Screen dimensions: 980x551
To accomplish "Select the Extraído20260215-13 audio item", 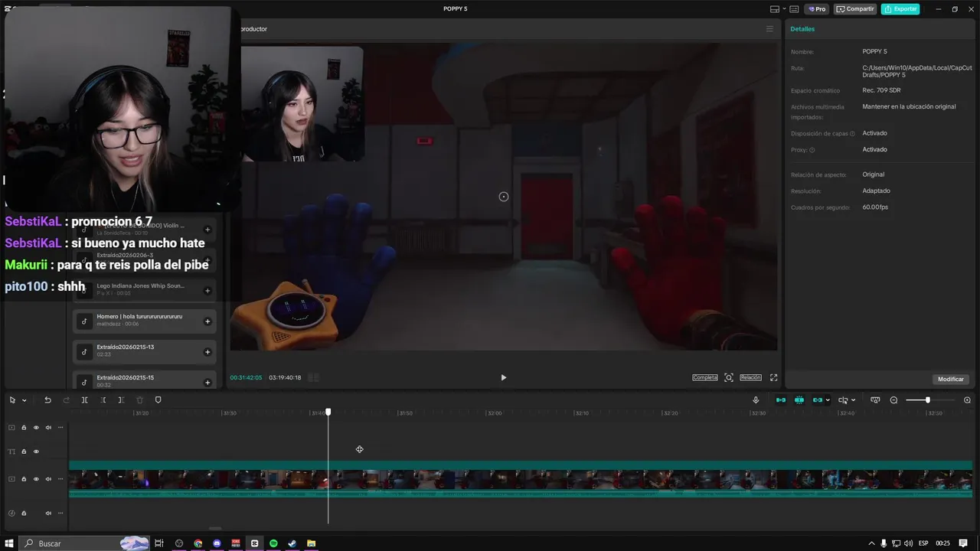I will click(x=145, y=351).
